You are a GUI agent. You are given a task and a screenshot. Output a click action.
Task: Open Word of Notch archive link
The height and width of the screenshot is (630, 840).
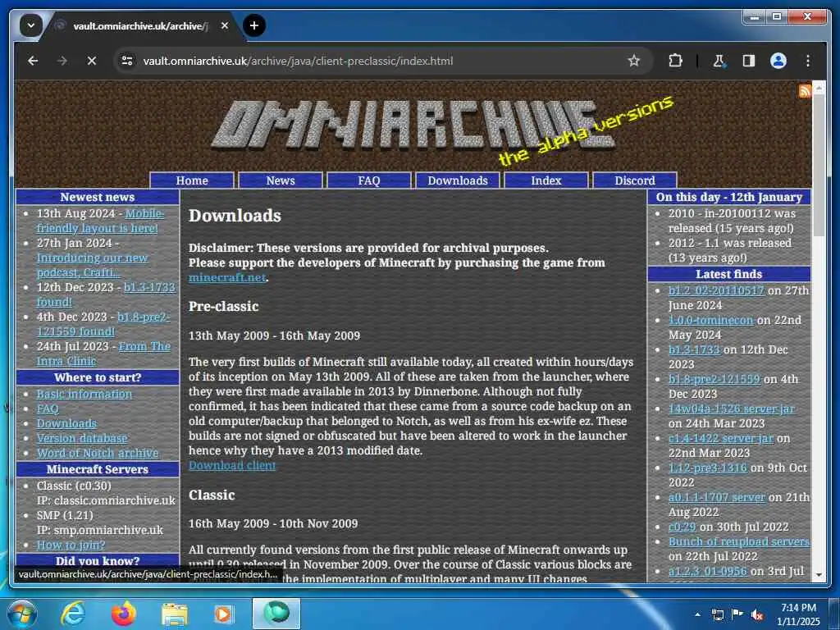click(98, 453)
